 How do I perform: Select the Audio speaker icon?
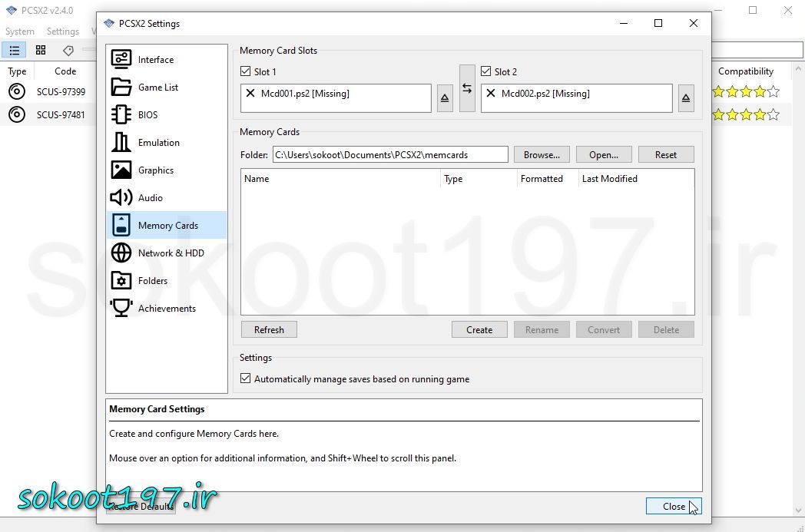[x=121, y=197]
